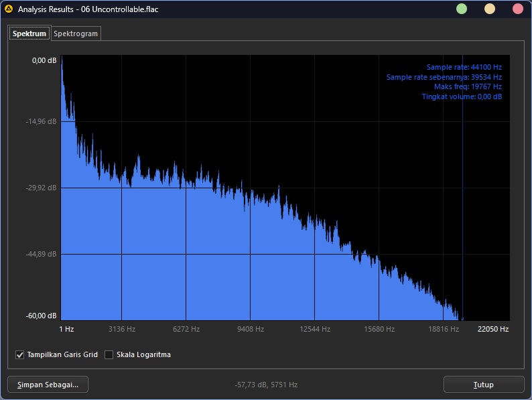Image resolution: width=532 pixels, height=400 pixels.
Task: Click the Tutup button
Action: (484, 385)
